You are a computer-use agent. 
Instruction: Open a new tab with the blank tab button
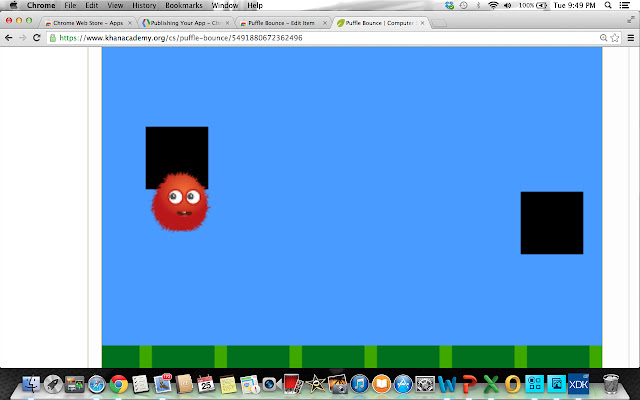(439, 23)
